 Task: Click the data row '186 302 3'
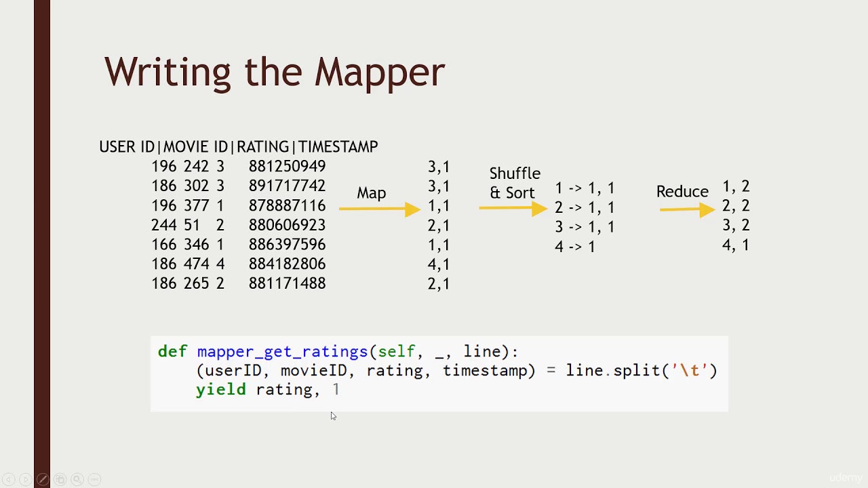point(188,186)
